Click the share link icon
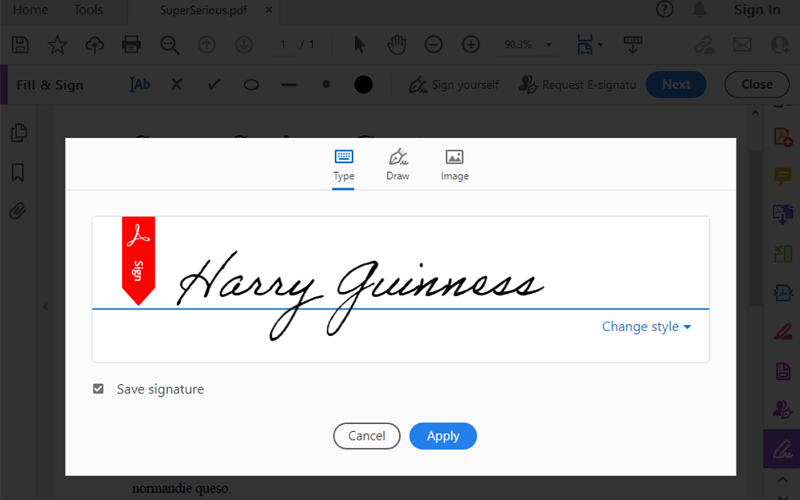The image size is (800, 500). (x=705, y=45)
